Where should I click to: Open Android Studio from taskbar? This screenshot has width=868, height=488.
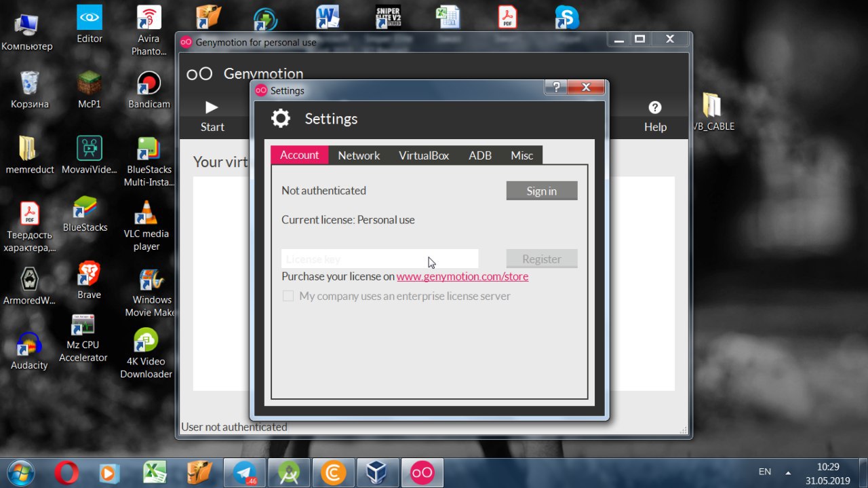point(289,472)
